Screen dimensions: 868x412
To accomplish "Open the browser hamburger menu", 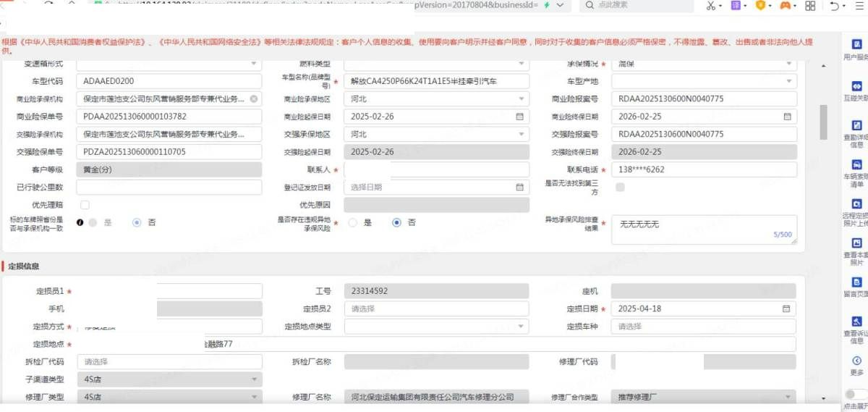I will tap(858, 6).
